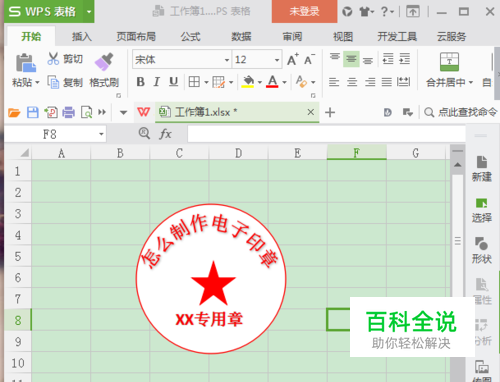Image resolution: width=500 pixels, height=382 pixels.
Task: Open the 云服务 tab
Action: (452, 36)
